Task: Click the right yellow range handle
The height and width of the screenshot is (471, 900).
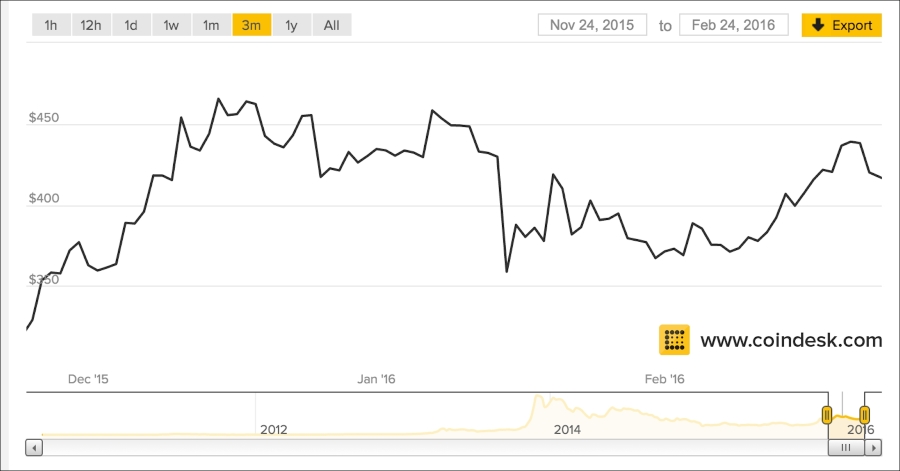Action: 864,414
